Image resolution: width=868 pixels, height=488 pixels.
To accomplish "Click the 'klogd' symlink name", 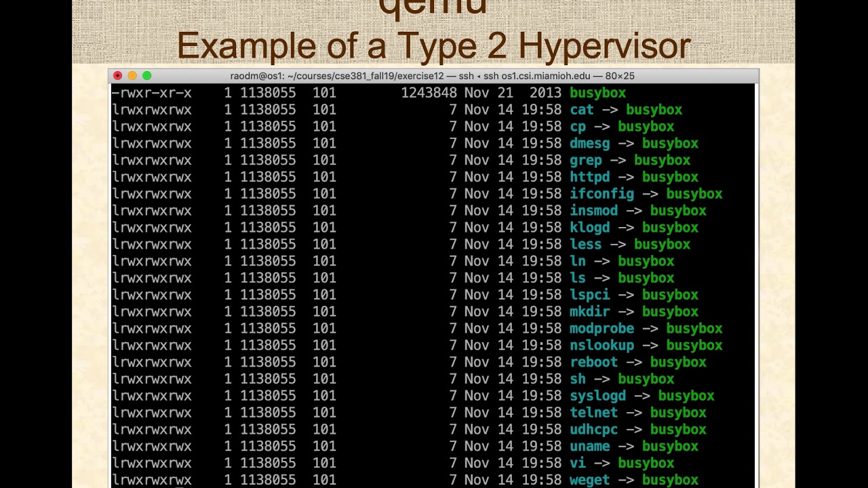I will coord(589,228).
